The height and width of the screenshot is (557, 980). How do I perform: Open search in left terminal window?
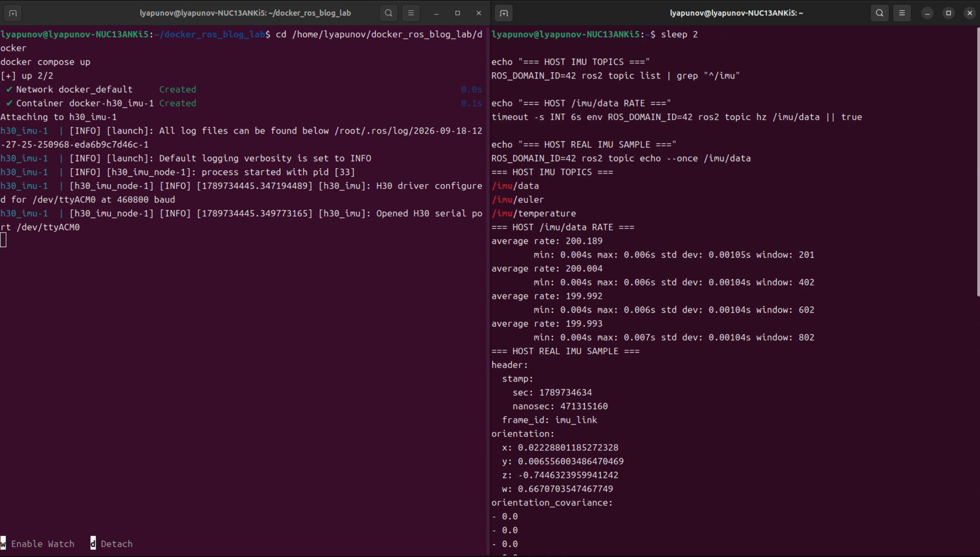(388, 13)
